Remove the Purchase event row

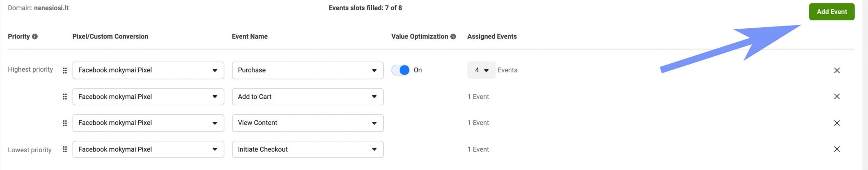(x=836, y=70)
